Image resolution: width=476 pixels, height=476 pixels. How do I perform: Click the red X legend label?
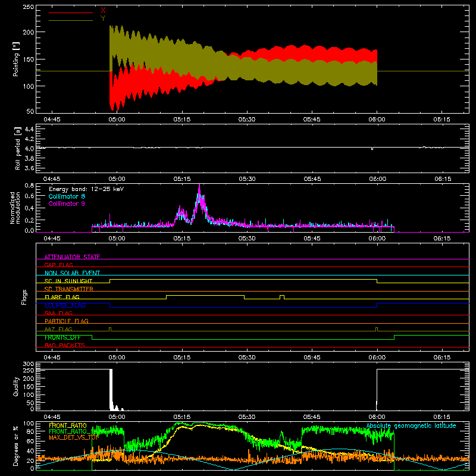click(103, 11)
